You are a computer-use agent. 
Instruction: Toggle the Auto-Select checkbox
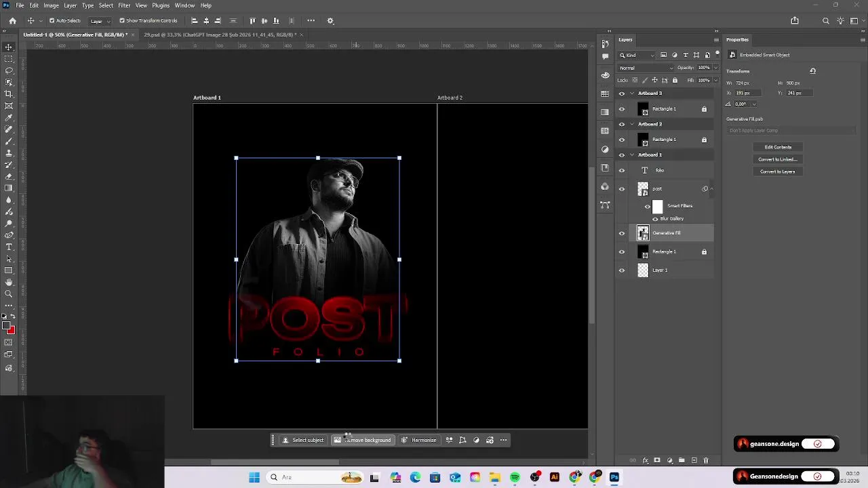[x=52, y=21]
